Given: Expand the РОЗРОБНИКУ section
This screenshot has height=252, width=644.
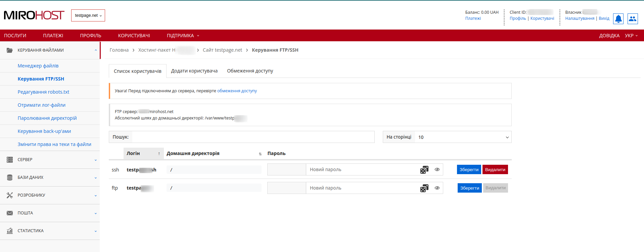Looking at the screenshot, I should [50, 195].
